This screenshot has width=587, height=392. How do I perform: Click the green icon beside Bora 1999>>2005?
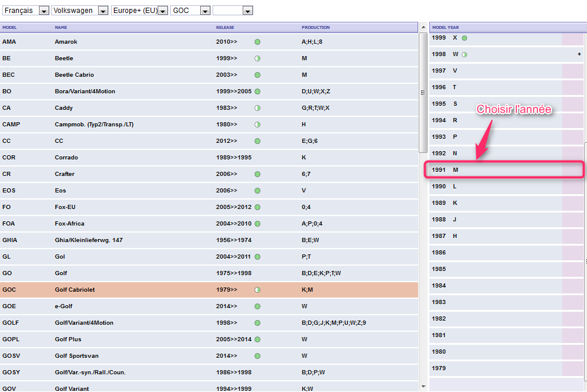coord(257,92)
